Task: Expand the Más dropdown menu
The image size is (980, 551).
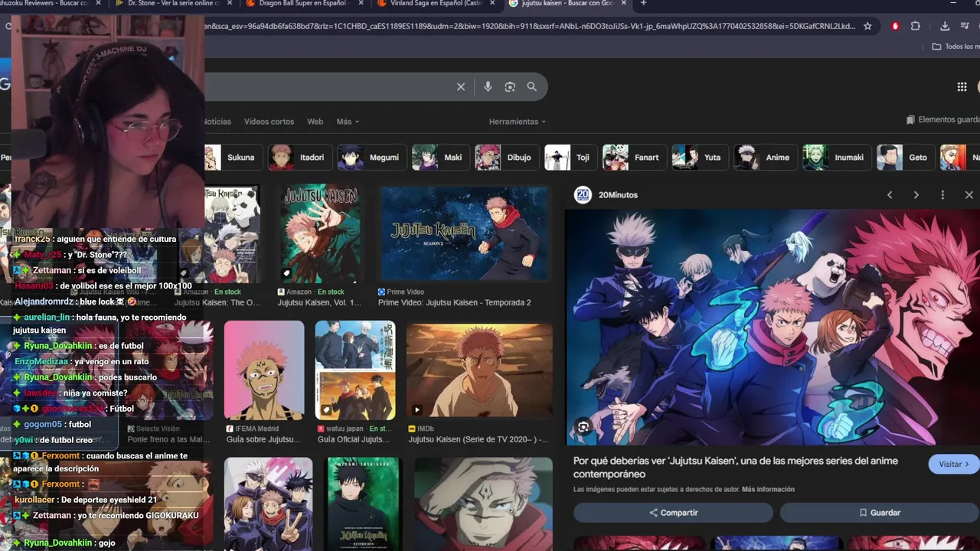Action: click(348, 122)
